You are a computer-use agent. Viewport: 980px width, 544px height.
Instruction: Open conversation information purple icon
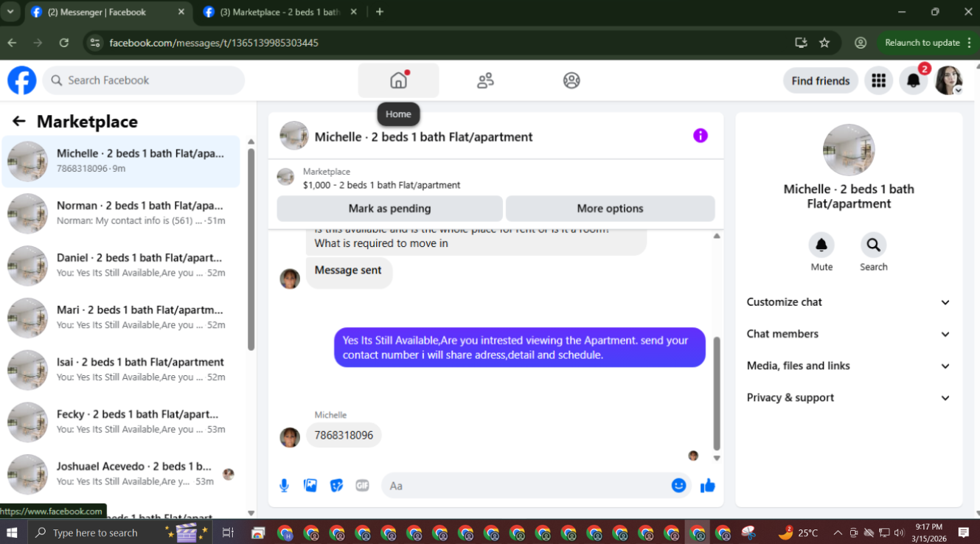701,136
